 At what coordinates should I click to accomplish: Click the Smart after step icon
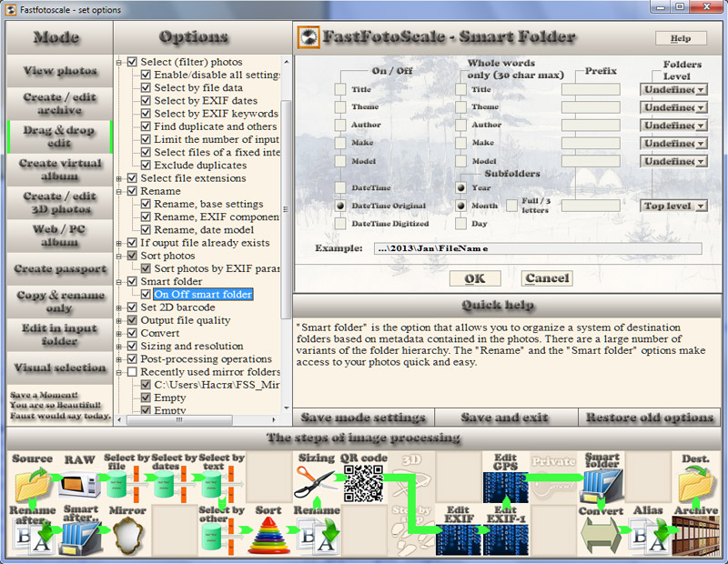click(82, 537)
